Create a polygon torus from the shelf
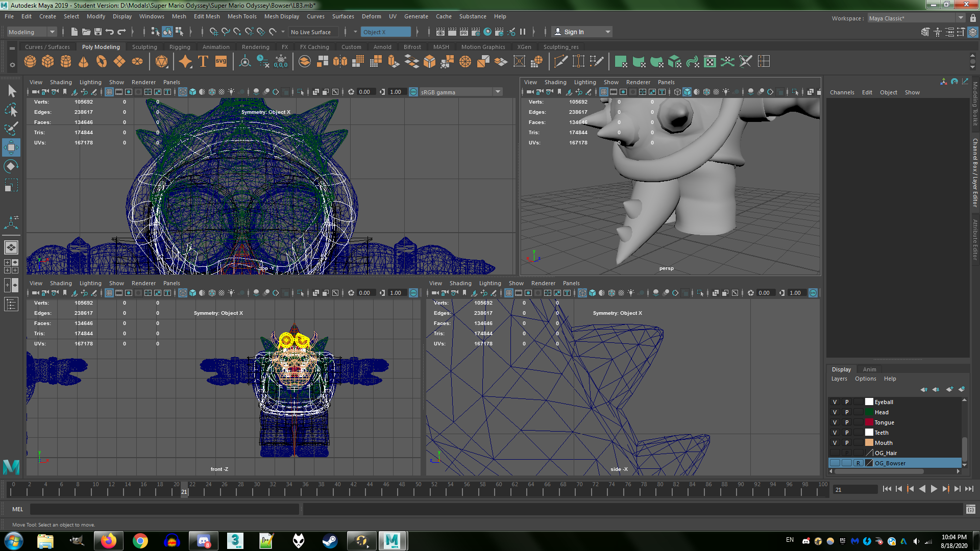This screenshot has width=980, height=551. pyautogui.click(x=102, y=62)
